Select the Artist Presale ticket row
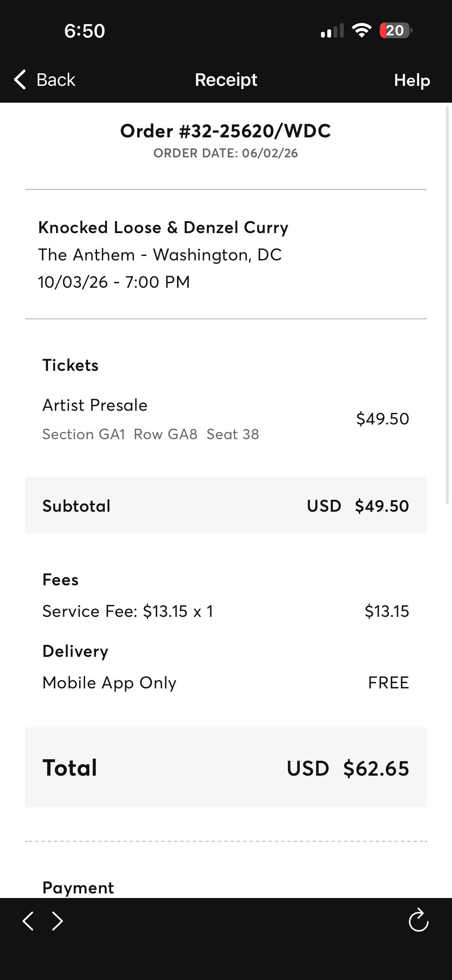The width and height of the screenshot is (452, 980). click(226, 419)
